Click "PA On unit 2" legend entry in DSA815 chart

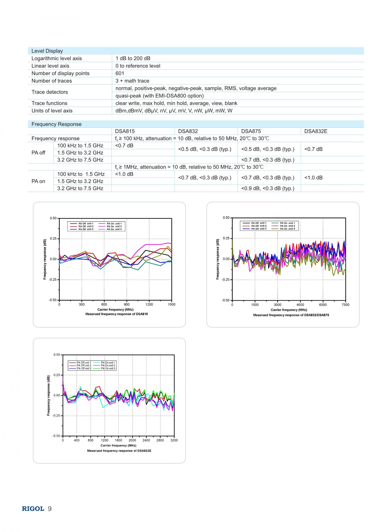point(110,226)
